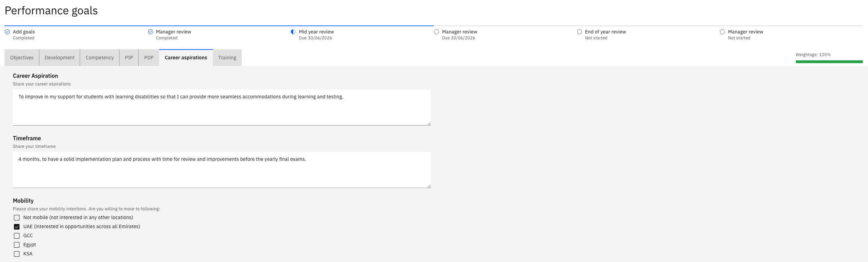Screen dimensions: 868x262
Task: Click the 'Due 30/06/2026' text under Mid year review
Action: [315, 38]
